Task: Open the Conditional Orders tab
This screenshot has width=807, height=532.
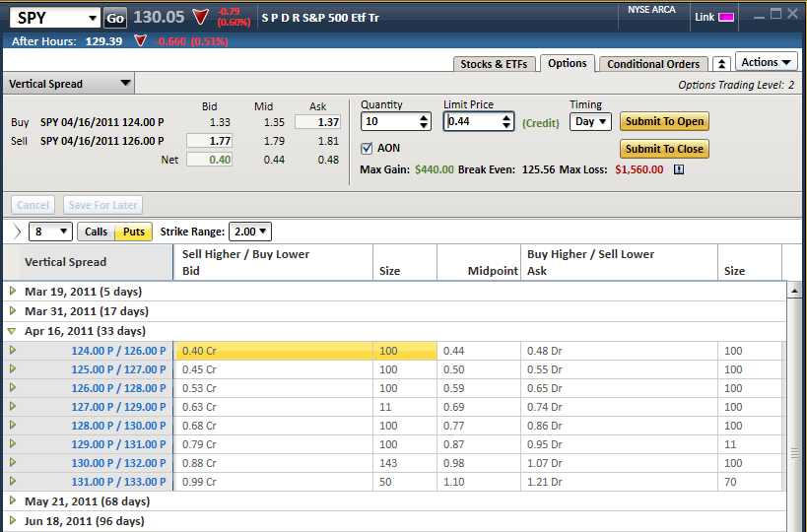Action: tap(653, 64)
